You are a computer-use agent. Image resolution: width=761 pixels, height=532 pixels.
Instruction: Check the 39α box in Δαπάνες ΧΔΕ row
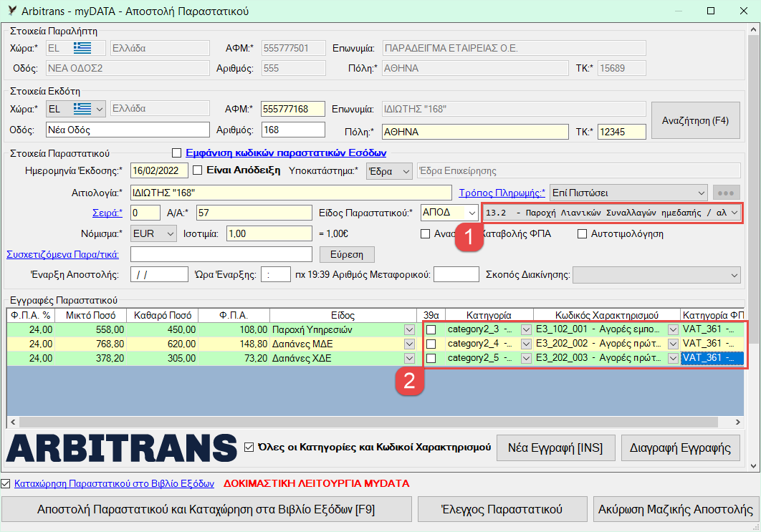point(431,359)
